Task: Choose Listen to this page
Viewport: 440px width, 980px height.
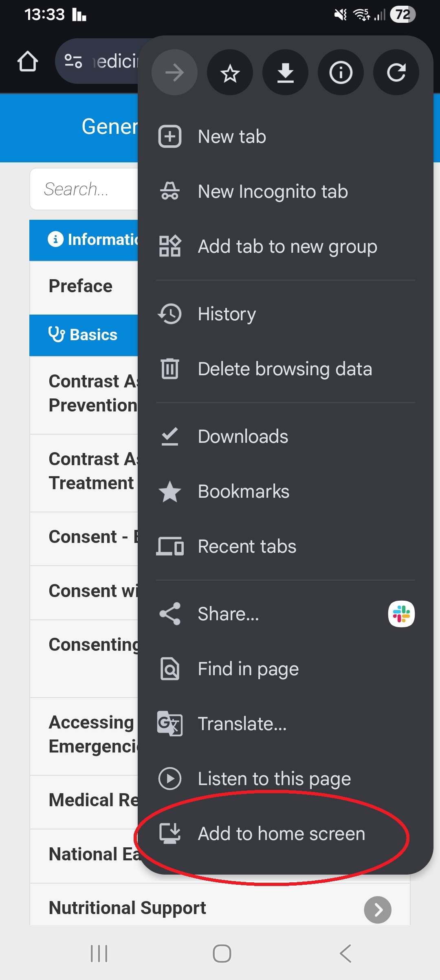Action: pyautogui.click(x=285, y=779)
